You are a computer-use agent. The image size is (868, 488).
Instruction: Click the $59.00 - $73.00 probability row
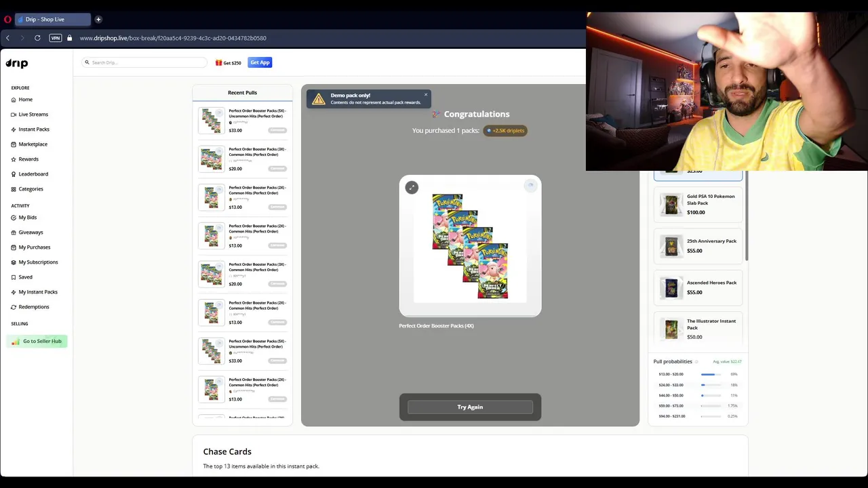(698, 406)
